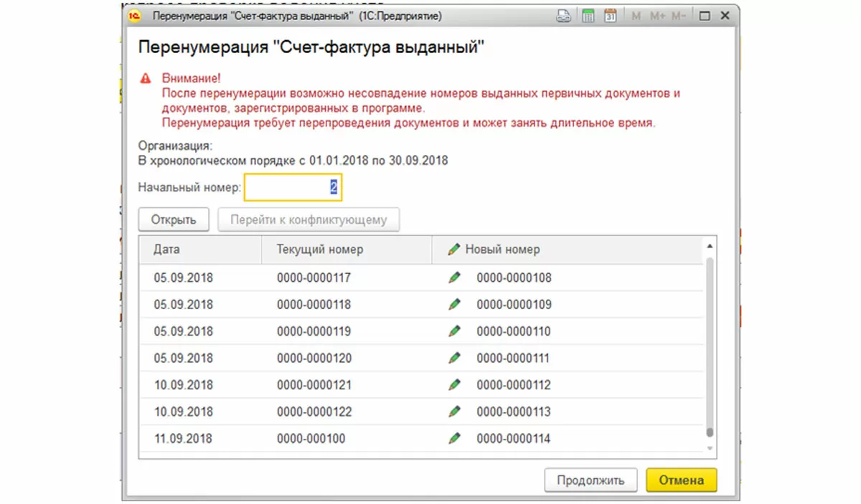Select new number 0000-0000108
Screen dimensions: 861x504
(x=514, y=277)
